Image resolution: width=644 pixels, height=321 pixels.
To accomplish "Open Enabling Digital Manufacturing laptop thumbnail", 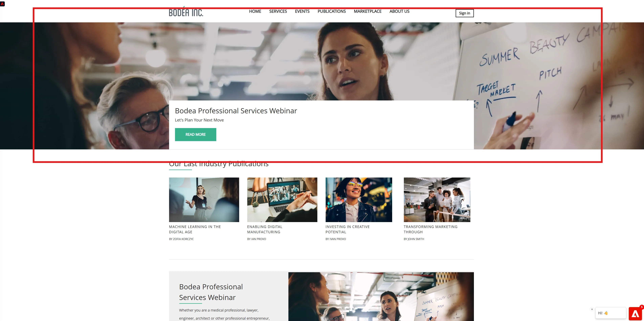I will pyautogui.click(x=282, y=200).
